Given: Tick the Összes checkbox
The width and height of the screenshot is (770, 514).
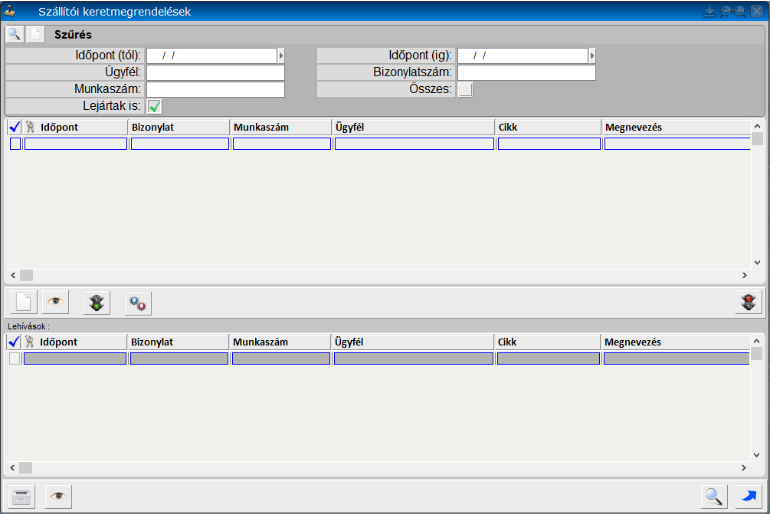Looking at the screenshot, I should click(465, 89).
